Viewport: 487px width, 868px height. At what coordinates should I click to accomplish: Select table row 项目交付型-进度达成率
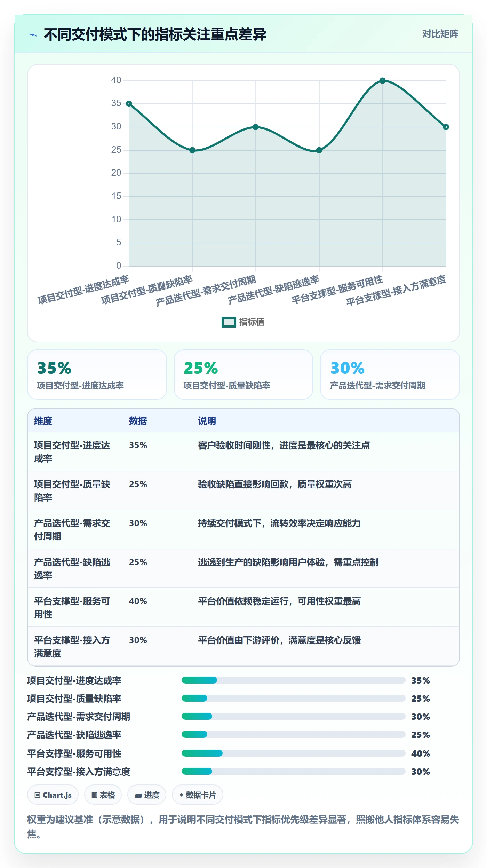pyautogui.click(x=243, y=452)
